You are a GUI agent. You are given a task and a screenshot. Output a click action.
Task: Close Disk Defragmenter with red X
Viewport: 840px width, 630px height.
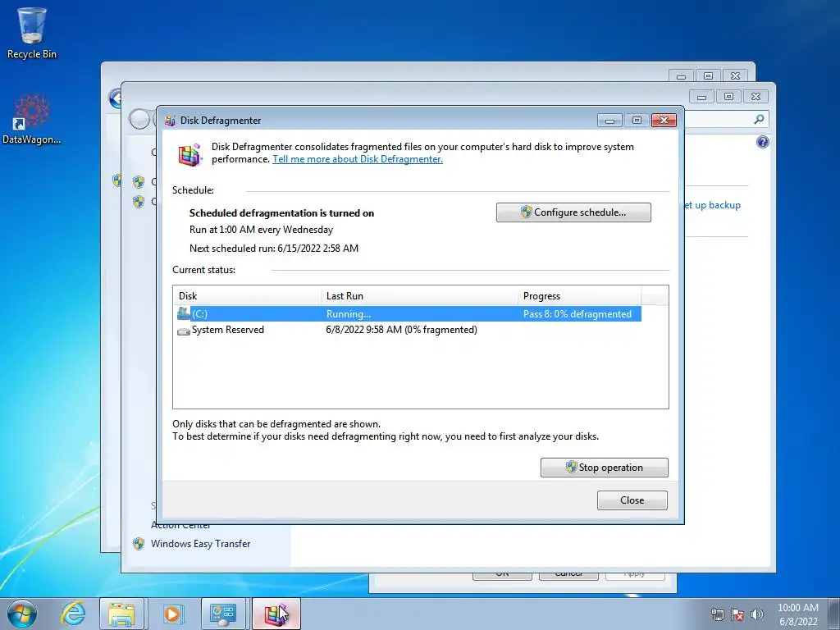coord(664,121)
